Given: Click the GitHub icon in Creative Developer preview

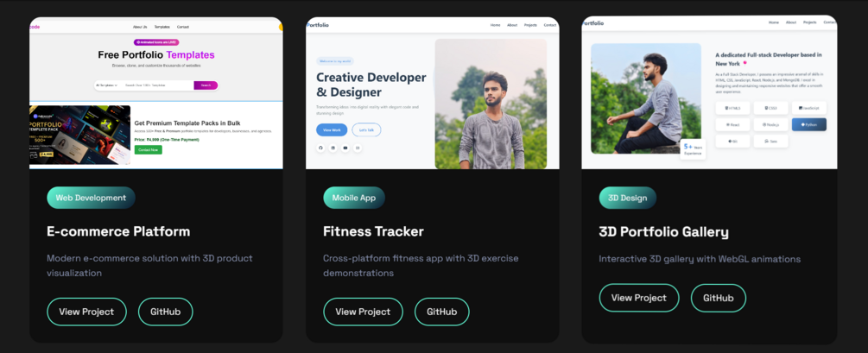Looking at the screenshot, I should pos(320,148).
